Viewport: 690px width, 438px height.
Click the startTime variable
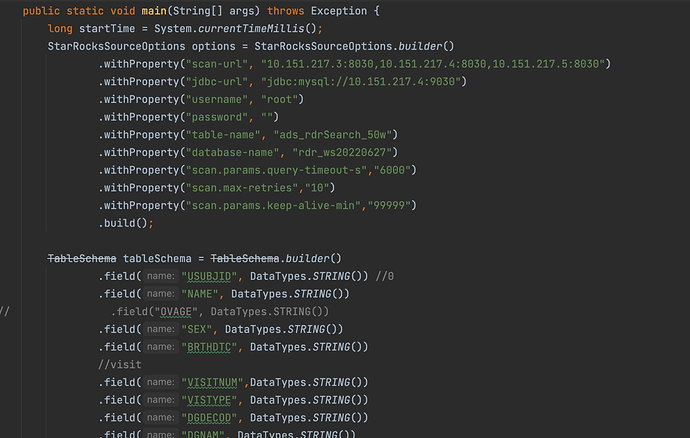107,29
